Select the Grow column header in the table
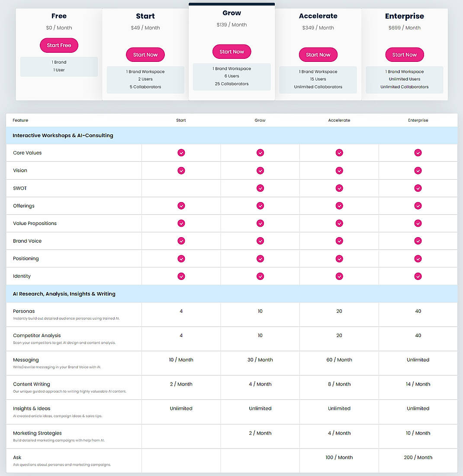 260,120
